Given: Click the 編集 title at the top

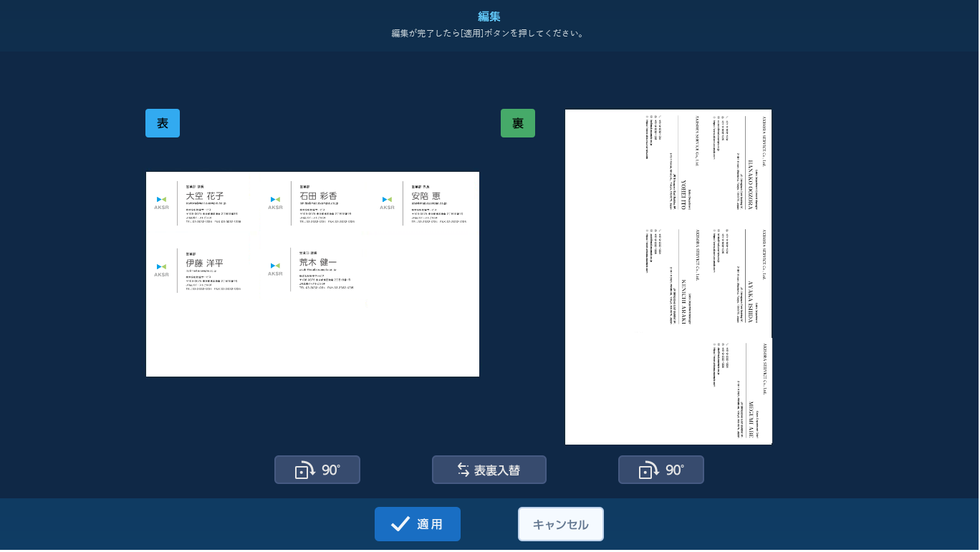Looking at the screenshot, I should click(489, 16).
